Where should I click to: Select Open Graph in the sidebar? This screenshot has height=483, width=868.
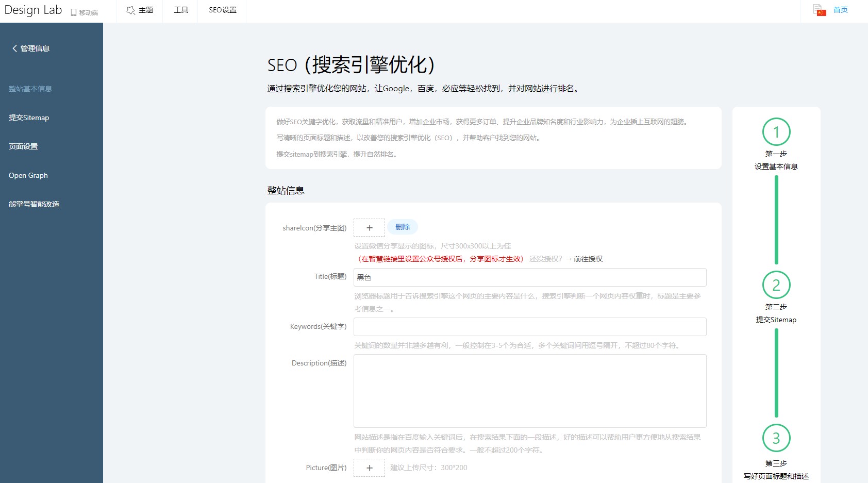pos(28,175)
